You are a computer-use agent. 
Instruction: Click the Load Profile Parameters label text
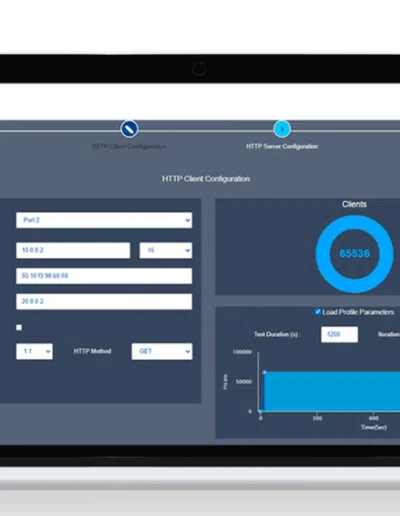pos(358,312)
